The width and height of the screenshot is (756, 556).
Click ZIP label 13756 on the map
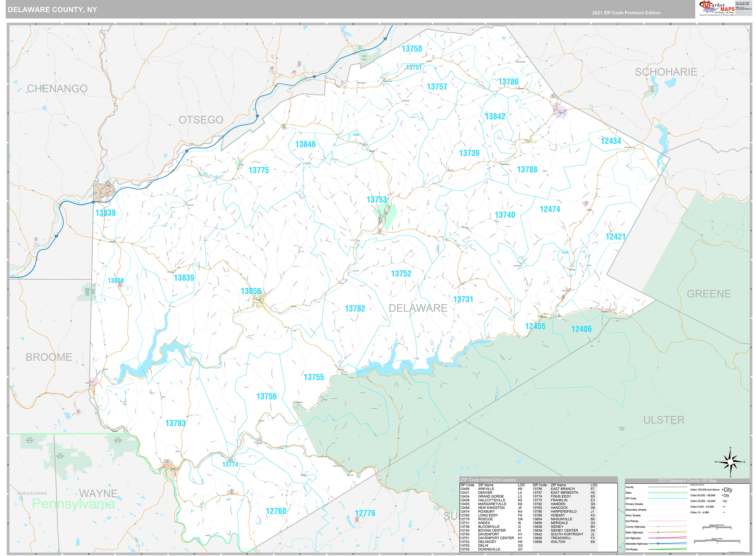(266, 396)
